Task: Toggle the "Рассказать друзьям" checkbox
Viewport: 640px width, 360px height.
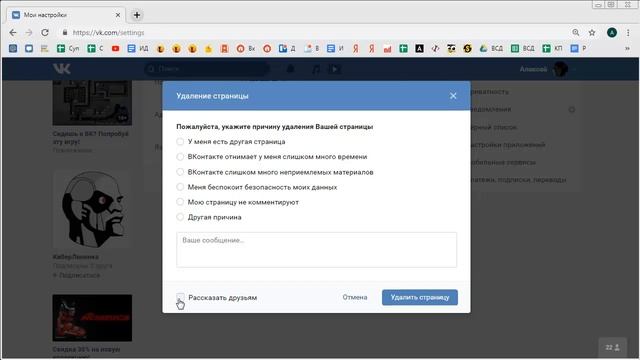Action: tap(180, 297)
